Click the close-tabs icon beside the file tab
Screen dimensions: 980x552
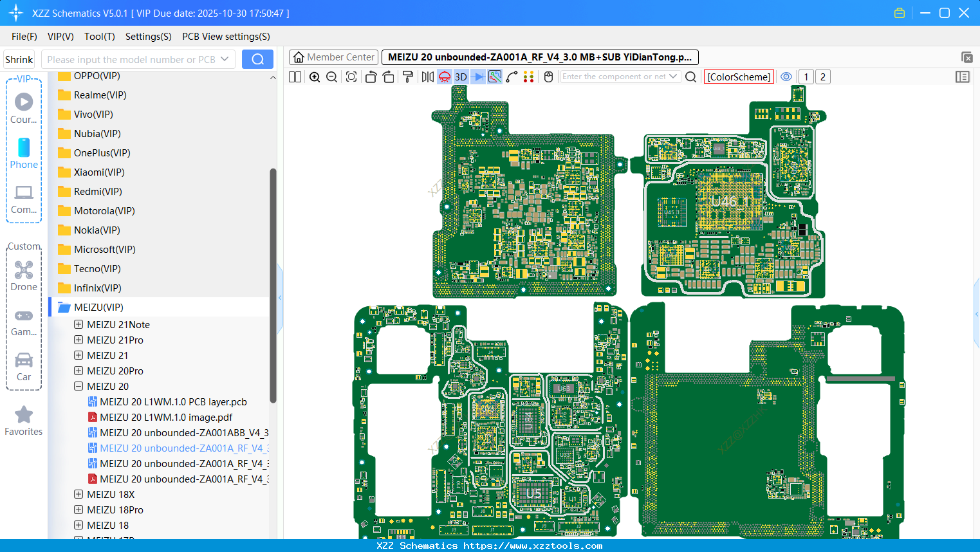(966, 57)
